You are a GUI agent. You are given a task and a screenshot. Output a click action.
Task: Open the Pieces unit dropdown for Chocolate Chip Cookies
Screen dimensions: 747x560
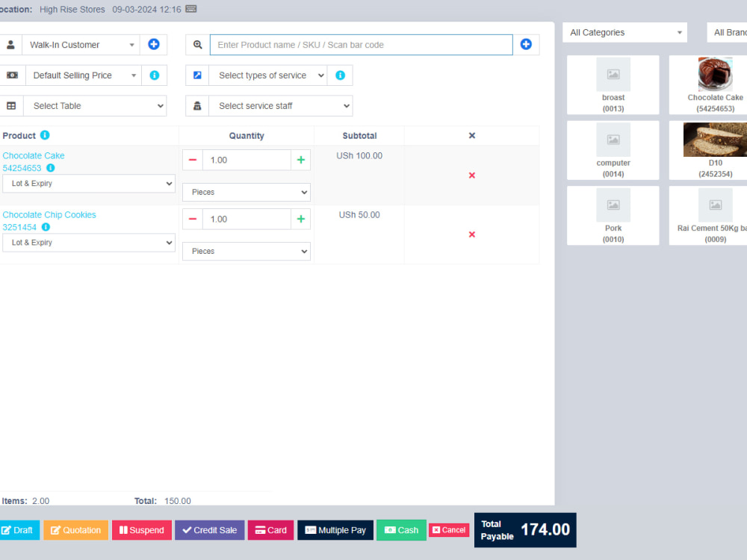click(247, 251)
